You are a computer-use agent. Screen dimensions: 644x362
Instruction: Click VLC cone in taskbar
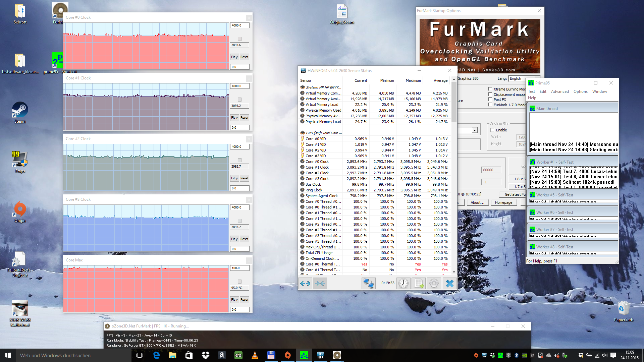255,355
